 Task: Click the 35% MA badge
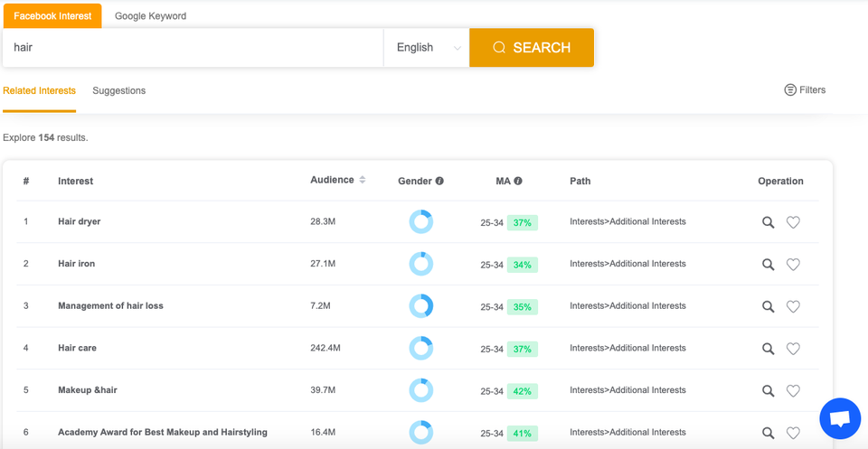(522, 307)
